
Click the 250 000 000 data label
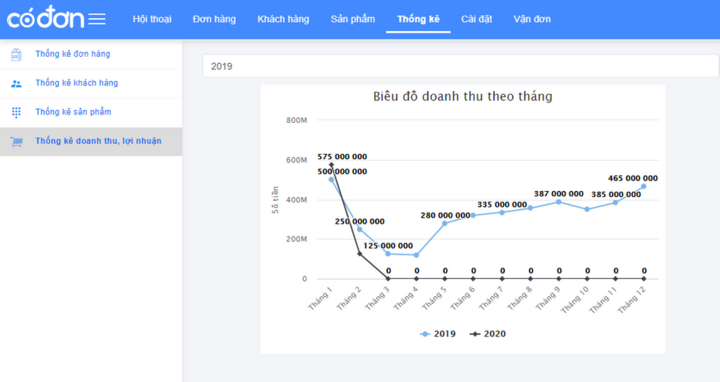pos(360,221)
